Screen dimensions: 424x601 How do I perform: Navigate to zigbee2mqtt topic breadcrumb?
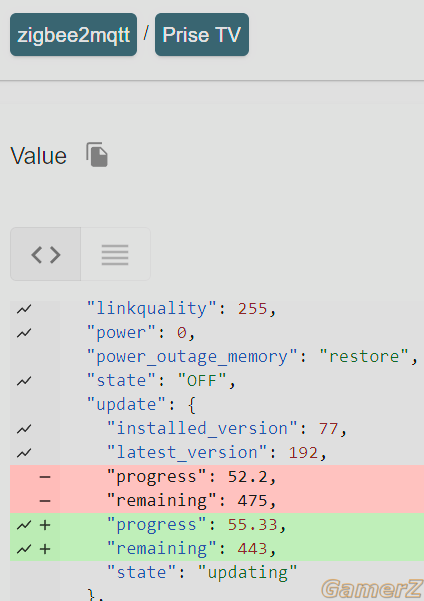pyautogui.click(x=74, y=35)
